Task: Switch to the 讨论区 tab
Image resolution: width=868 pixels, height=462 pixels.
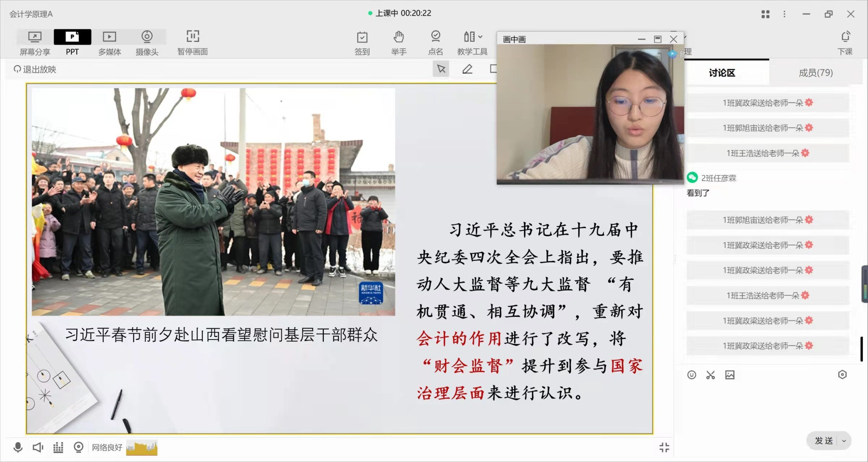Action: [x=722, y=73]
